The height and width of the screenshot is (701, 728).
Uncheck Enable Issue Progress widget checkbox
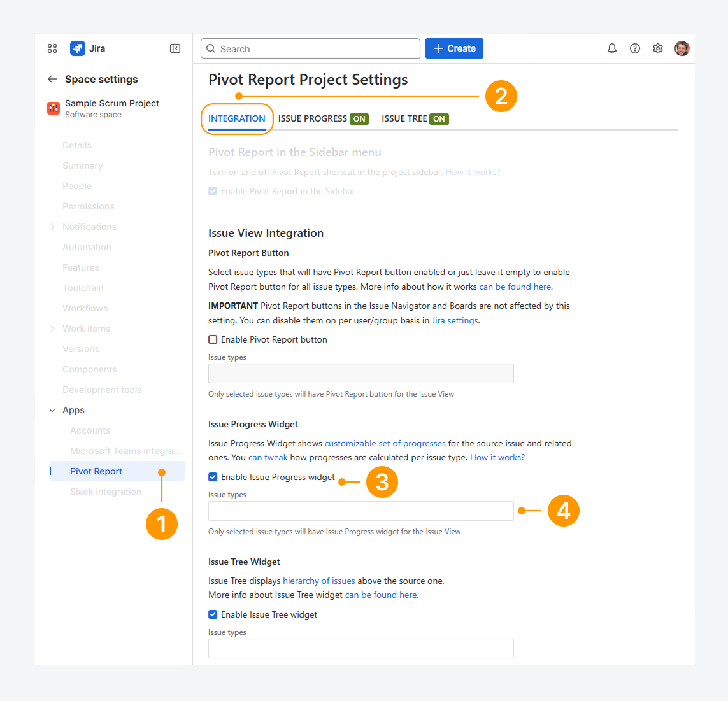213,477
